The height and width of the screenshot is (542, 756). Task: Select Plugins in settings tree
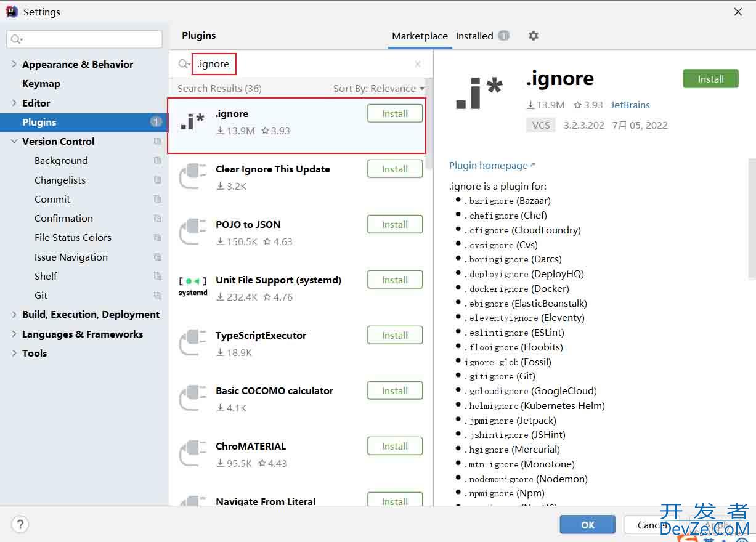84,122
